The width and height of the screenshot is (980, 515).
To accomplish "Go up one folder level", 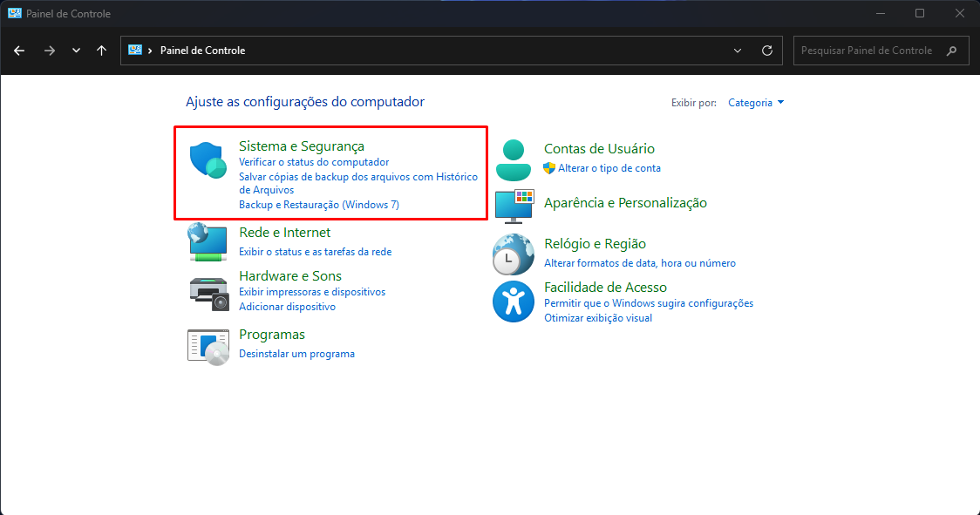I will pos(102,51).
